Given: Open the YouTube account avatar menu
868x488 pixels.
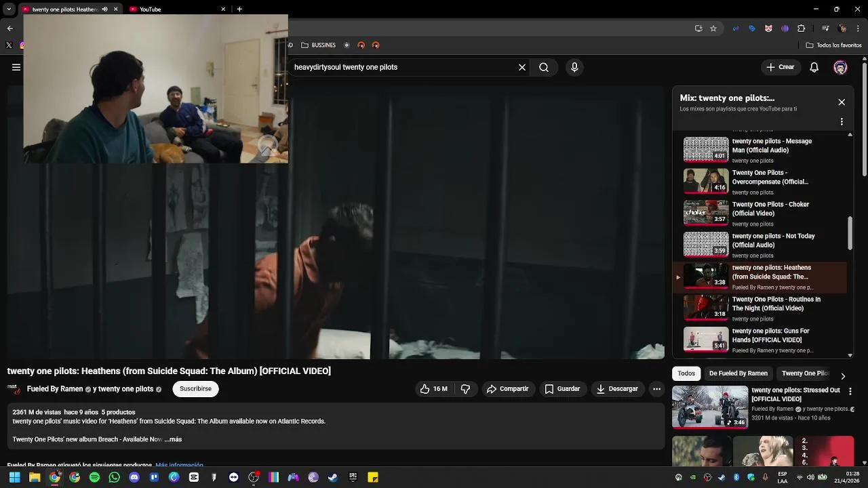Looking at the screenshot, I should (840, 67).
